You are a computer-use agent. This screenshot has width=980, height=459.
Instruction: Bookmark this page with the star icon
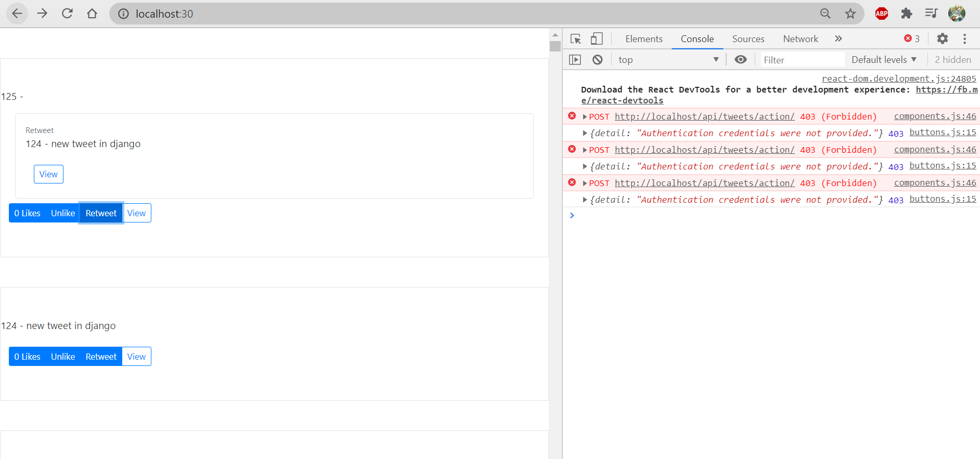click(850, 14)
